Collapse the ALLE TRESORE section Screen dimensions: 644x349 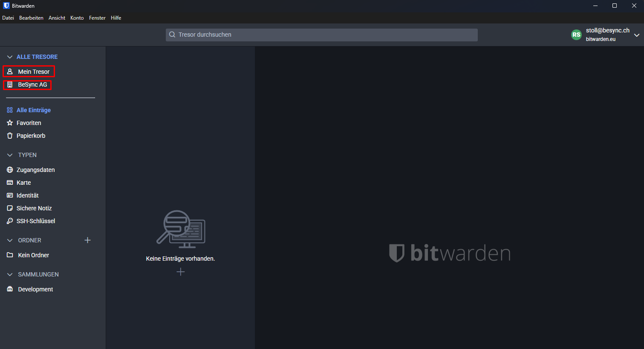tap(10, 57)
